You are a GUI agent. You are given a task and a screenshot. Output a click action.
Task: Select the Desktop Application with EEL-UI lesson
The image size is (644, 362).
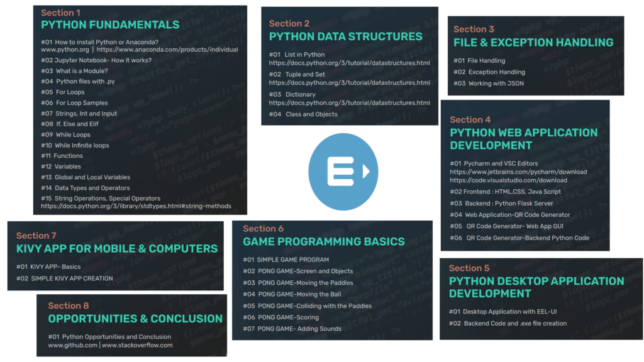tap(504, 311)
